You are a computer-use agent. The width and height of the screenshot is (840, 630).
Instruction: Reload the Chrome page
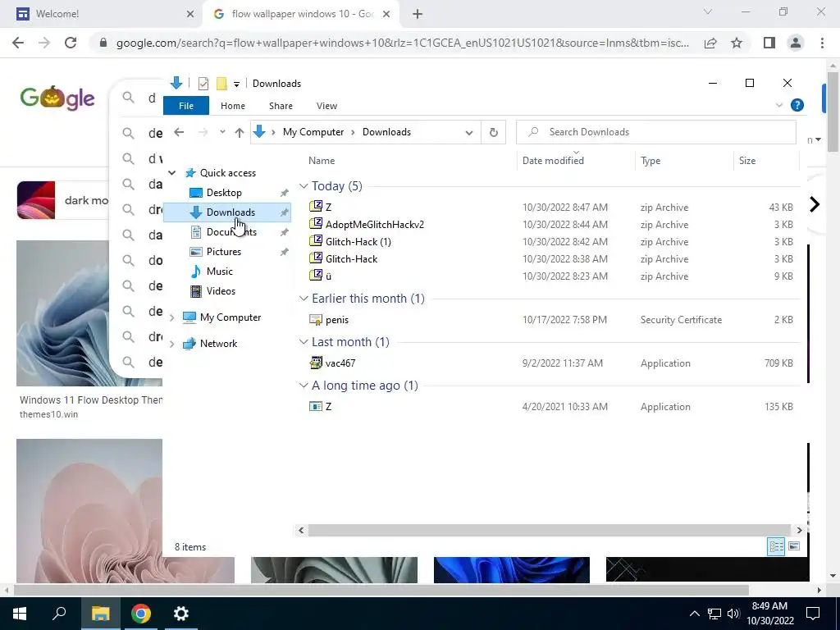pos(71,43)
